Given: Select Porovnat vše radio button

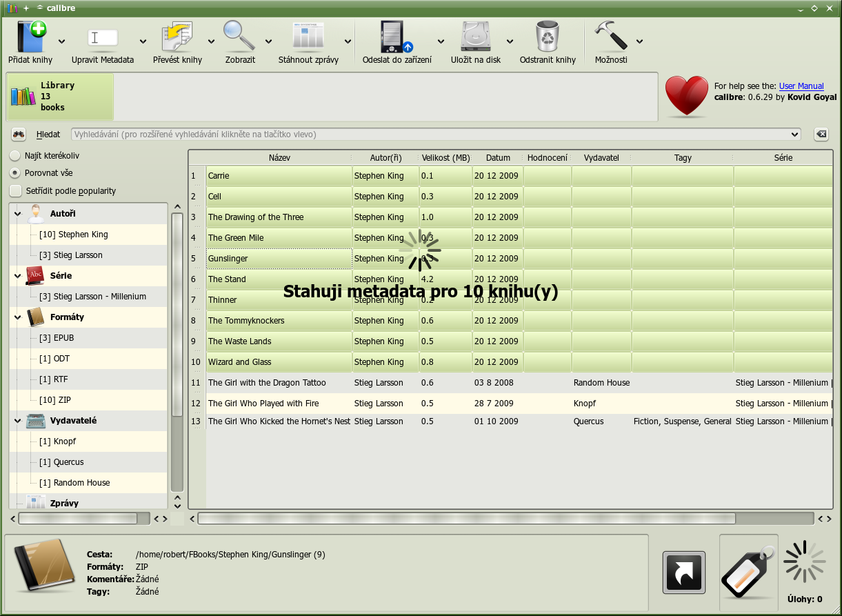Looking at the screenshot, I should (x=14, y=173).
